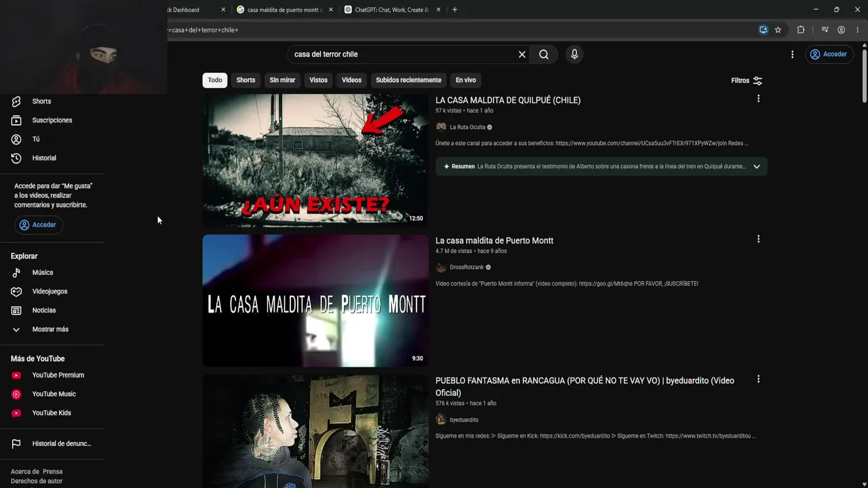Open PUEBLO FANTASMA en RANCAGUA video title

[585, 386]
